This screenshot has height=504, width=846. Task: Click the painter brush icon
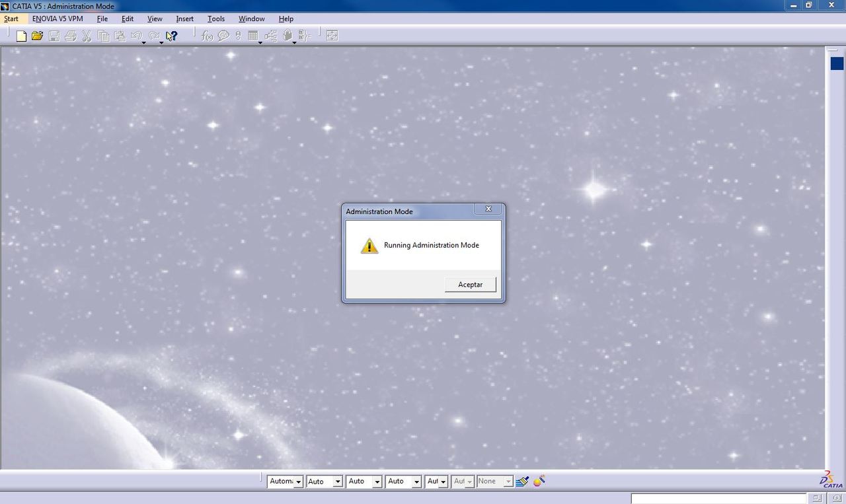522,482
